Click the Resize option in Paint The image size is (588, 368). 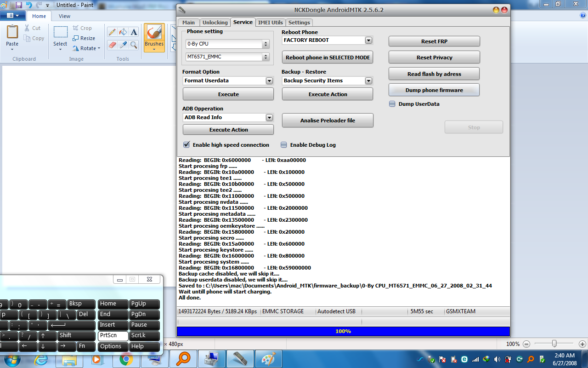coord(84,38)
